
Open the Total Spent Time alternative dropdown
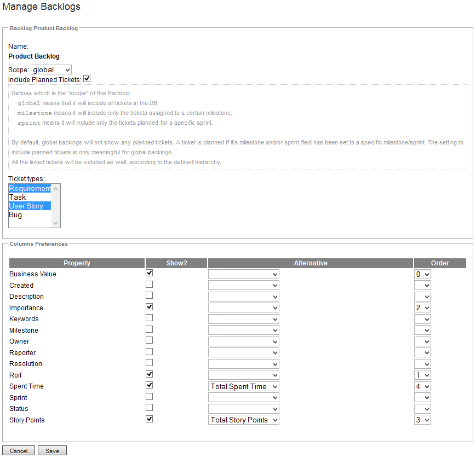(244, 387)
